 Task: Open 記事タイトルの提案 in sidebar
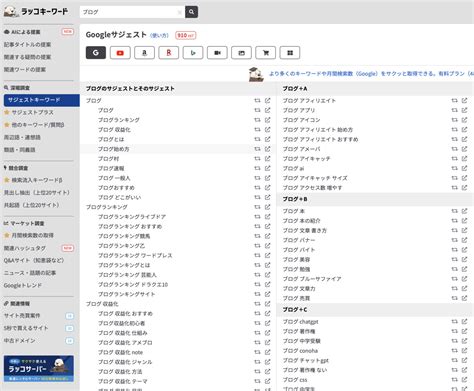click(27, 44)
